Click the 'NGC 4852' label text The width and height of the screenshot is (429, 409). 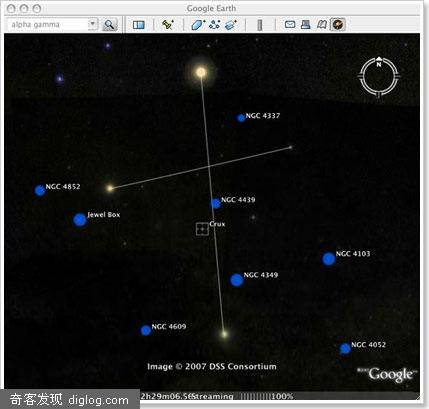63,187
